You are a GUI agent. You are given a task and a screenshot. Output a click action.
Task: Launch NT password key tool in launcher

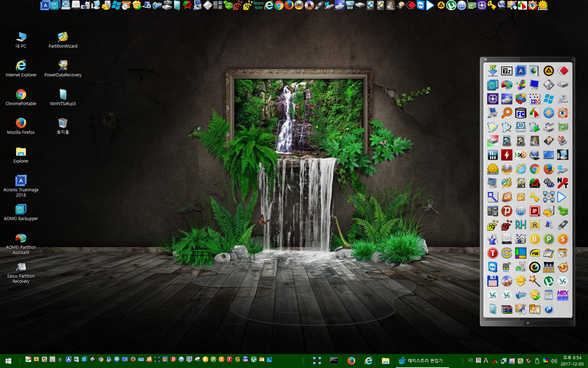562,183
